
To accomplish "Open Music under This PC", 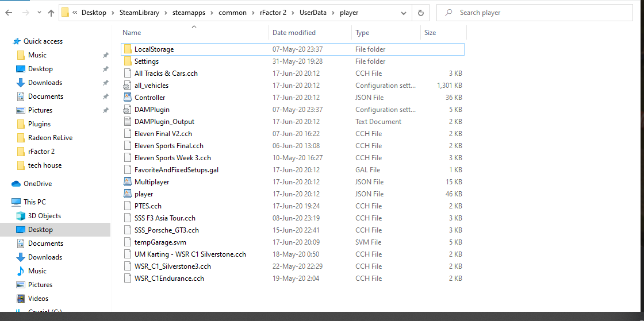I will pos(37,271).
